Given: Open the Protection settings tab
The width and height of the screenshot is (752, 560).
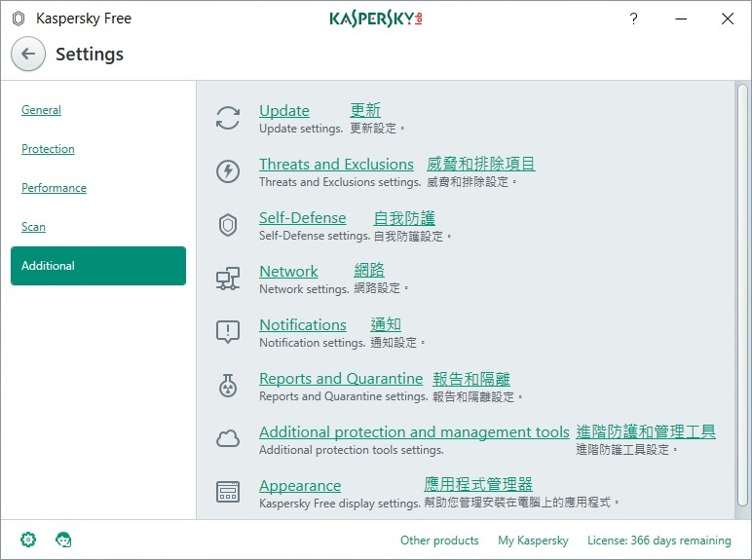Looking at the screenshot, I should [x=48, y=149].
